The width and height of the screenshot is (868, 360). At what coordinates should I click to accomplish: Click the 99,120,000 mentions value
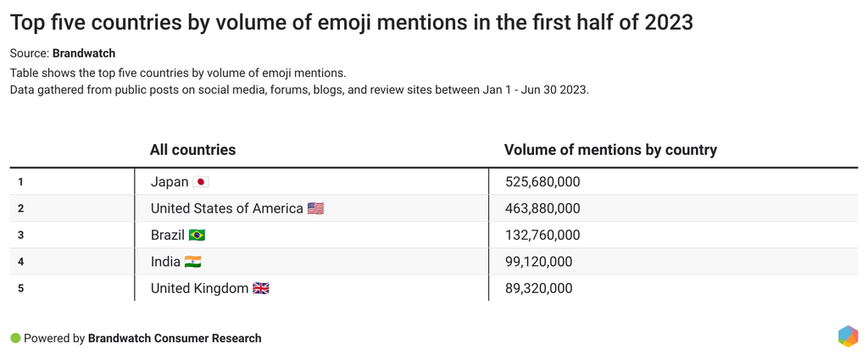tap(538, 262)
